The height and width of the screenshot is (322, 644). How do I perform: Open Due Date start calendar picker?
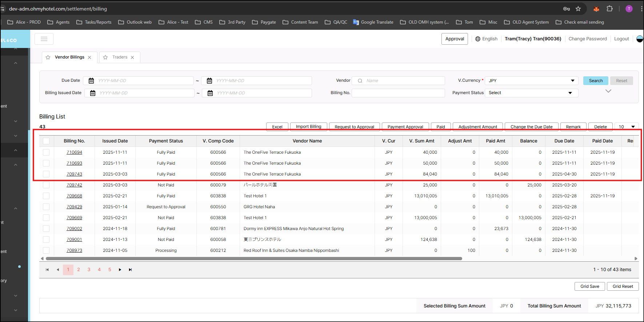91,81
